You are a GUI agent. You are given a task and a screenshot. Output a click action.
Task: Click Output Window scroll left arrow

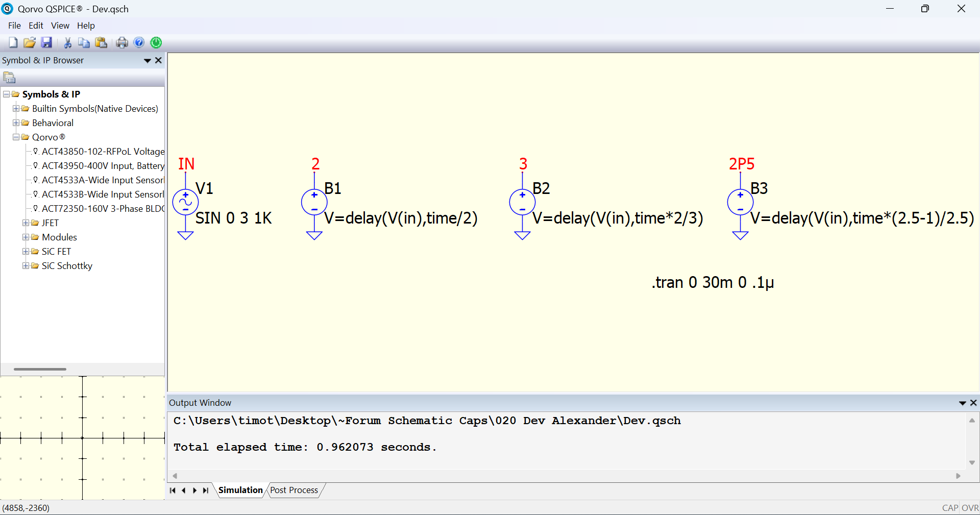click(175, 476)
